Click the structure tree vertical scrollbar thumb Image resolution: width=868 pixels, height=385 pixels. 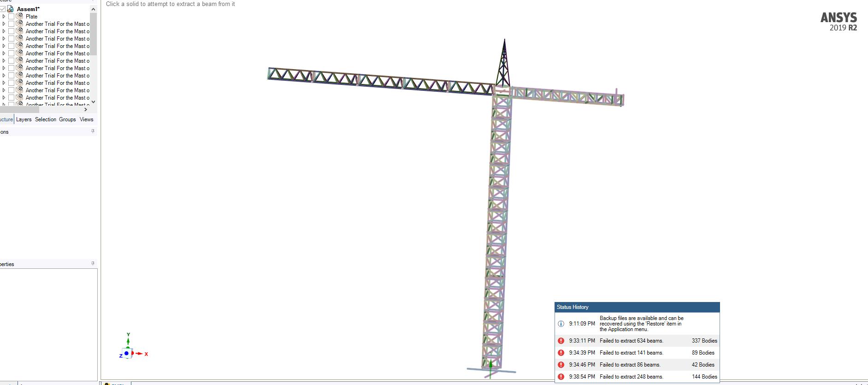[93, 34]
